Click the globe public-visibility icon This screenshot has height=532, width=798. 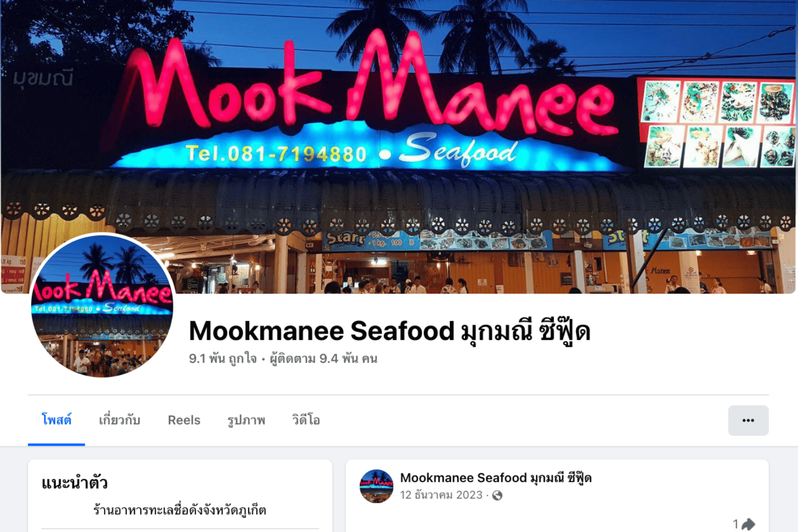(x=498, y=495)
